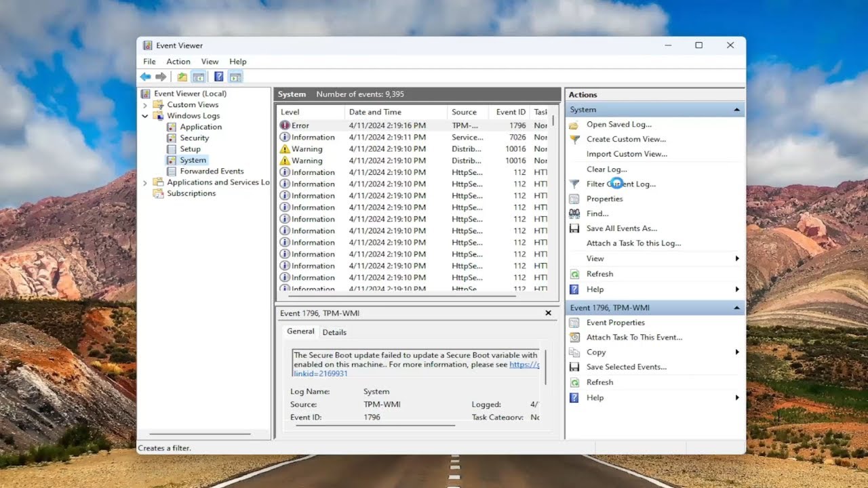Image resolution: width=868 pixels, height=488 pixels.
Task: Click the Save All Events As disk icon
Action: pos(574,229)
